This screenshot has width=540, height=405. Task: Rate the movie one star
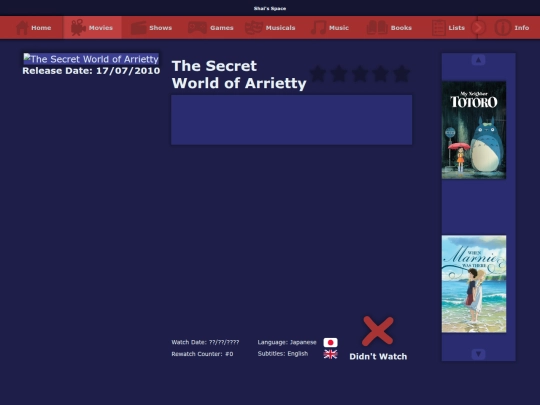pyautogui.click(x=318, y=74)
